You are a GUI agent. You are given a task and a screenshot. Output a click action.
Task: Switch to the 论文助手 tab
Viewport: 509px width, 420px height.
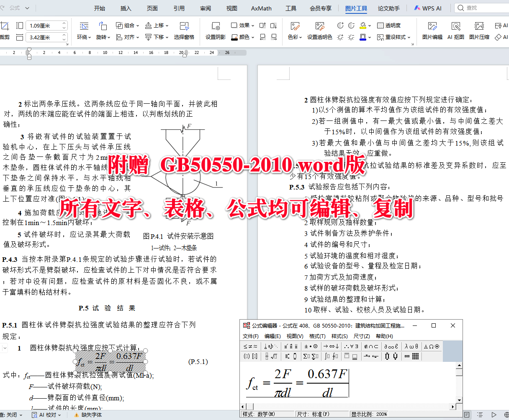tap(389, 8)
